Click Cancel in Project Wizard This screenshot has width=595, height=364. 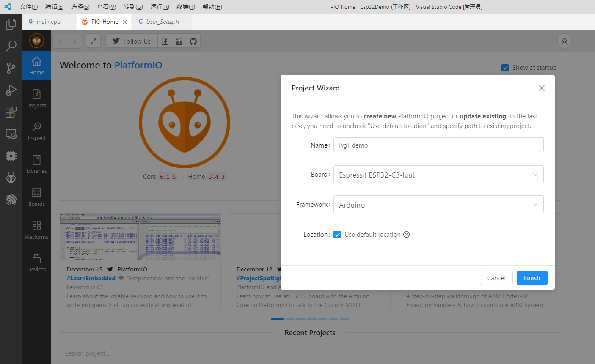click(x=496, y=278)
